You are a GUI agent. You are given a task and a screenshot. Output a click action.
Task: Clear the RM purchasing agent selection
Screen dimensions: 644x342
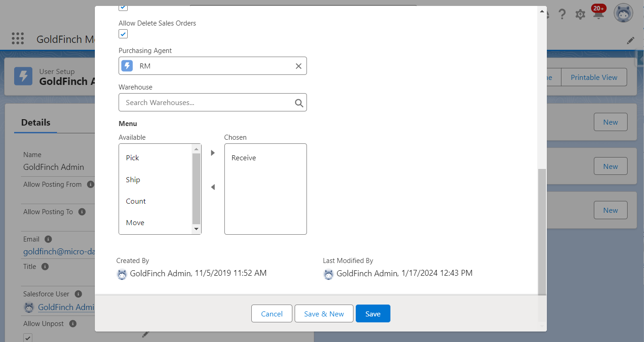(x=298, y=66)
